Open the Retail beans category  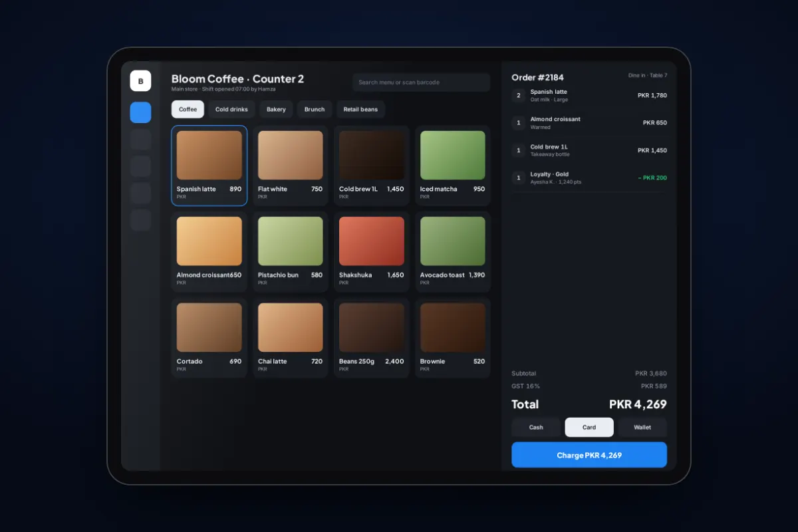tap(360, 109)
